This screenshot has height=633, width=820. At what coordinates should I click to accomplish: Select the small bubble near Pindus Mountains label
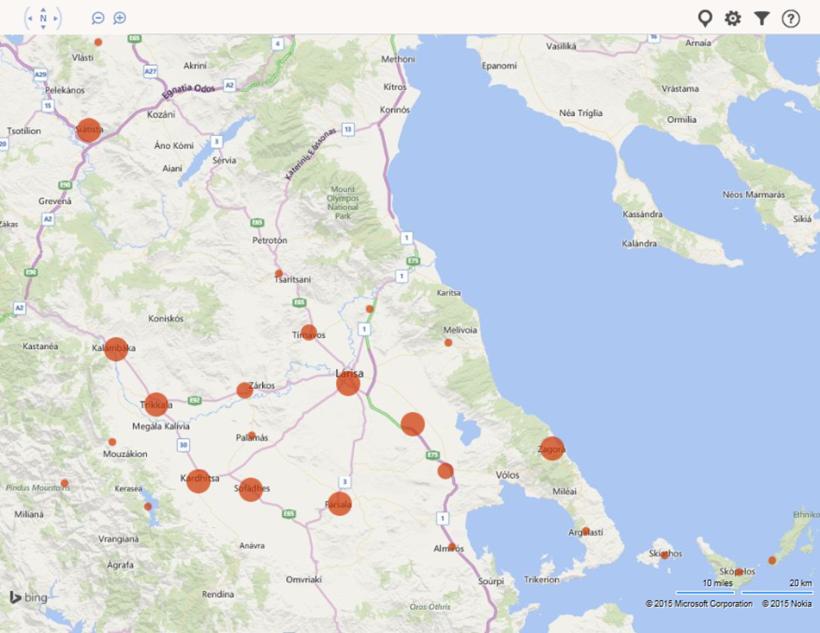coord(64,483)
